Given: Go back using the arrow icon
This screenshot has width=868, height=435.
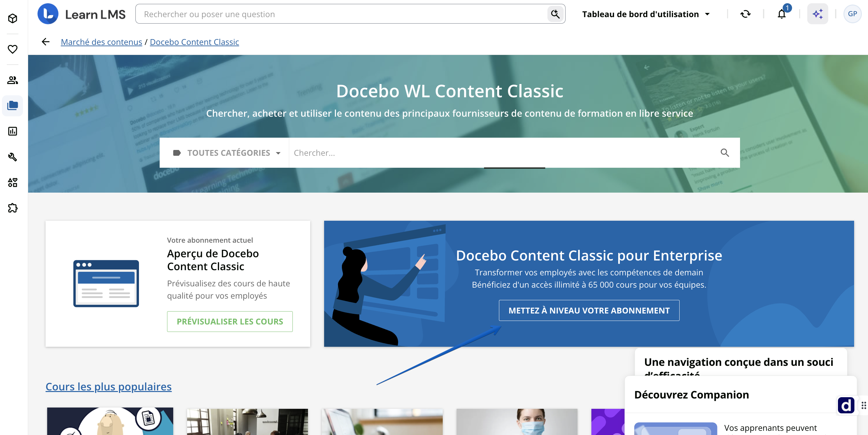Looking at the screenshot, I should pyautogui.click(x=46, y=42).
